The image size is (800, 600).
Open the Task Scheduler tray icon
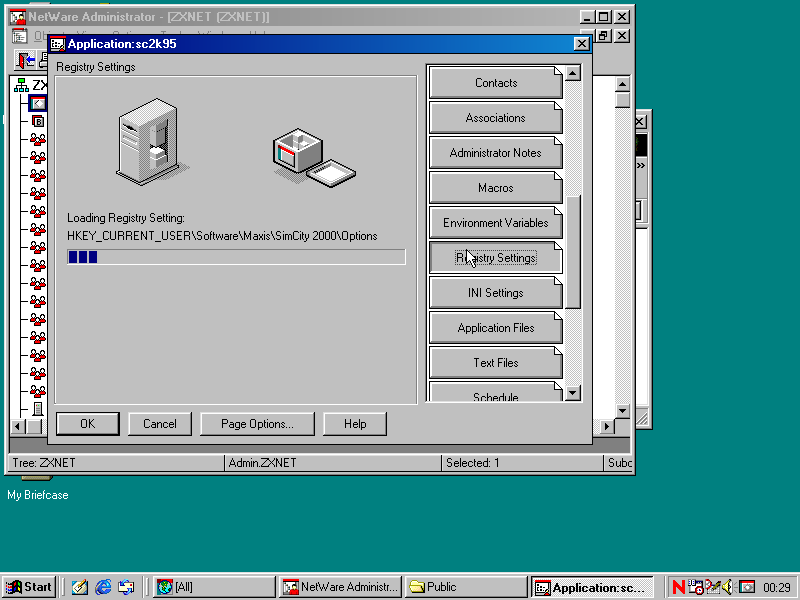point(695,587)
